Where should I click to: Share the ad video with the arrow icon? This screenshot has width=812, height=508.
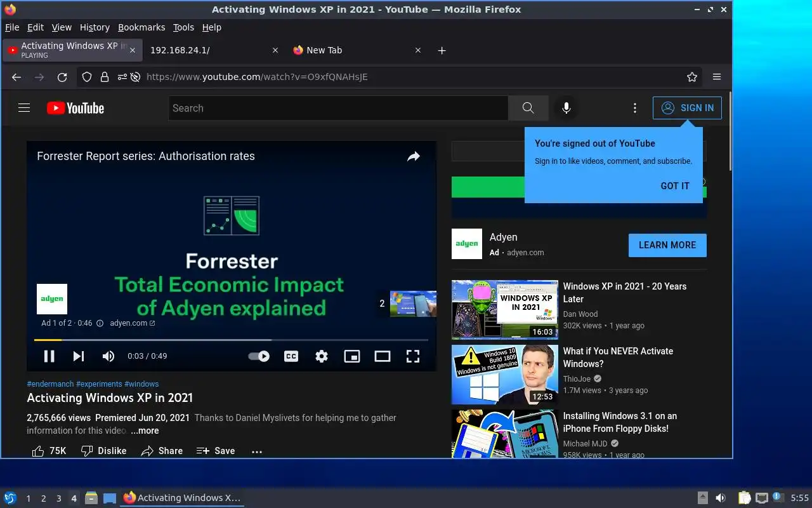[x=414, y=156]
